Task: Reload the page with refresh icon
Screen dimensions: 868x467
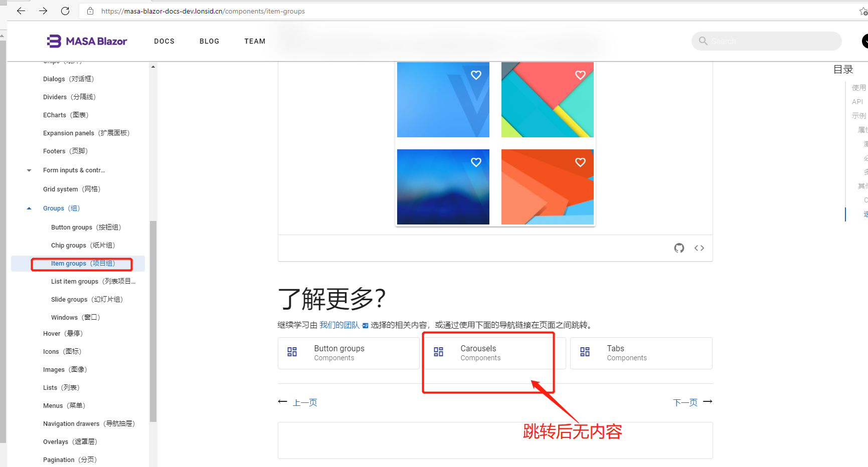Action: pyautogui.click(x=65, y=11)
